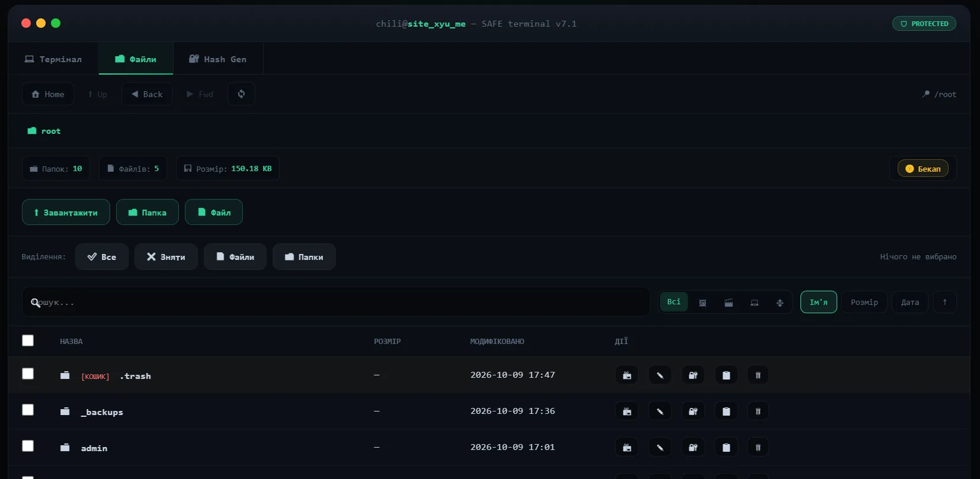Delete the admin folder with its trash icon
Screen dimensions: 980x479
click(x=758, y=448)
